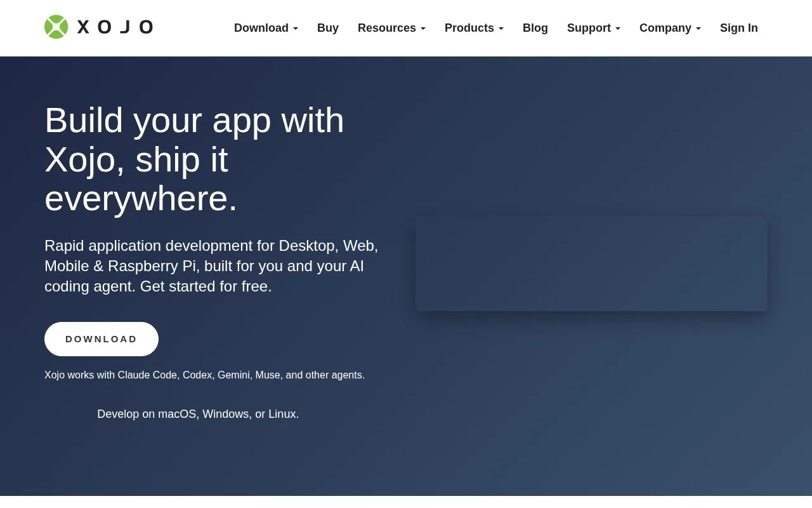Open the Company dropdown menu
The image size is (812, 508).
(x=670, y=28)
